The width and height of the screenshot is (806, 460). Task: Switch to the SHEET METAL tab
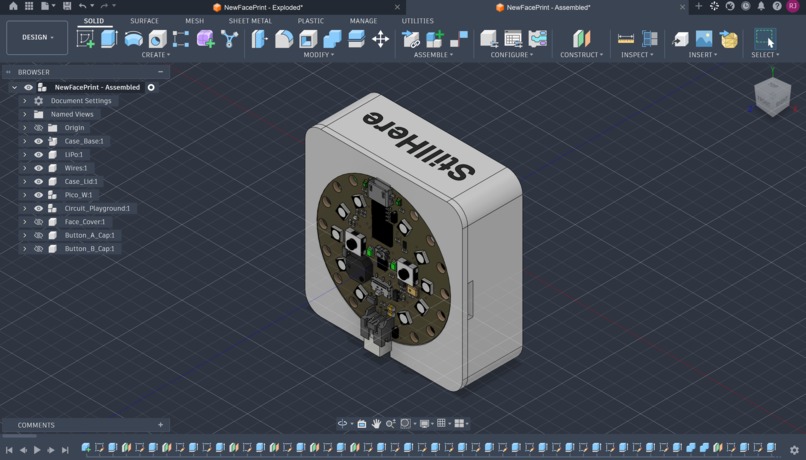[250, 21]
